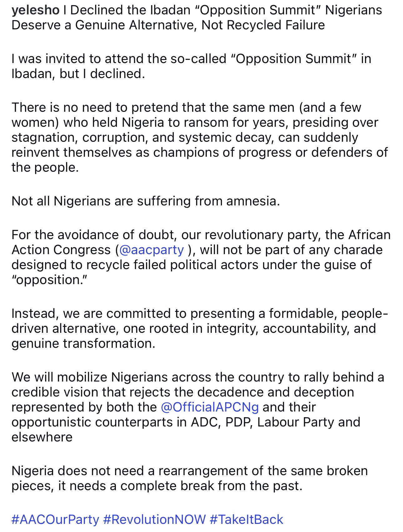The height and width of the screenshot is (532, 403).
Task: Select the #TakeItBack hashtag
Action: [246, 520]
